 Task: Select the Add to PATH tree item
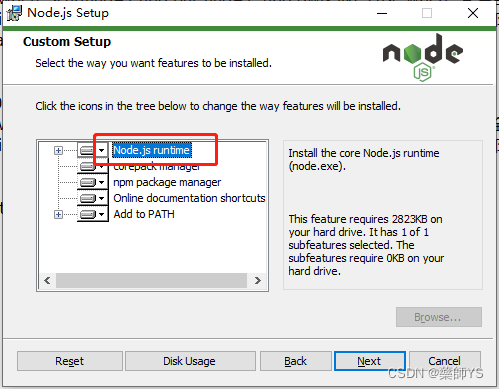(144, 214)
